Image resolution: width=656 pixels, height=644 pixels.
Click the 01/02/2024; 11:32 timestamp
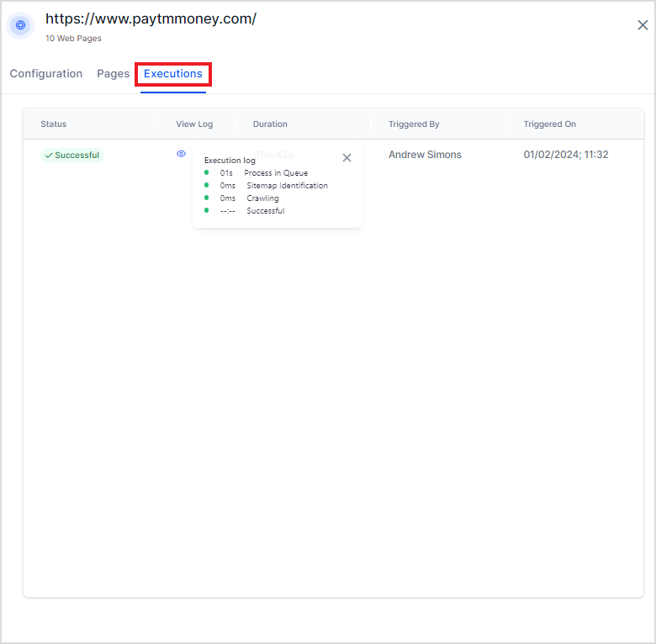(x=565, y=155)
